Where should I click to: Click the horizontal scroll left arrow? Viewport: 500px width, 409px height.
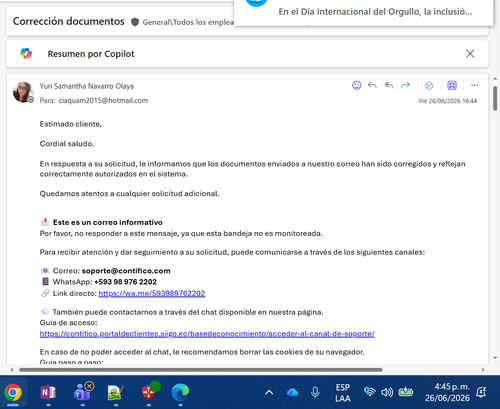pyautogui.click(x=12, y=370)
